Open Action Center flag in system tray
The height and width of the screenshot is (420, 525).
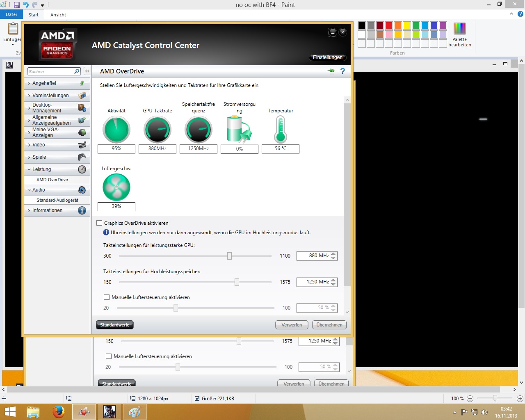click(464, 412)
